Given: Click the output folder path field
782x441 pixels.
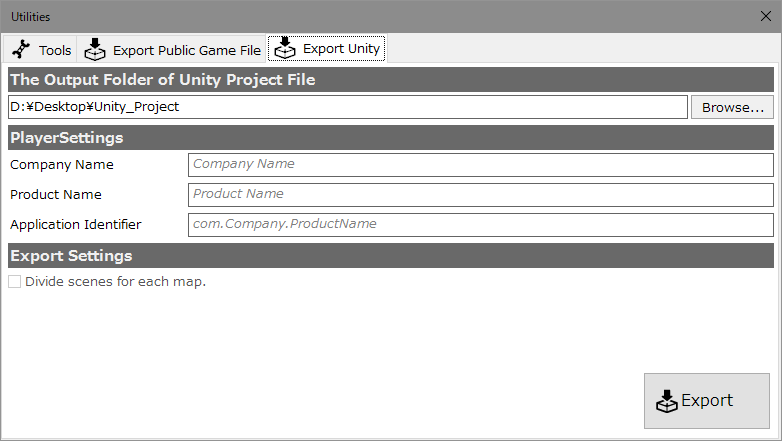Looking at the screenshot, I should [348, 107].
